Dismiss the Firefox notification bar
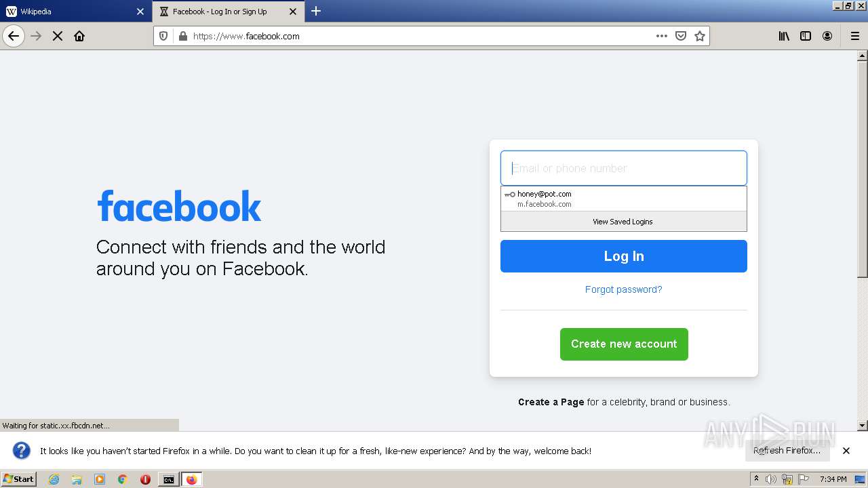Image resolution: width=868 pixels, height=488 pixels. 846,451
